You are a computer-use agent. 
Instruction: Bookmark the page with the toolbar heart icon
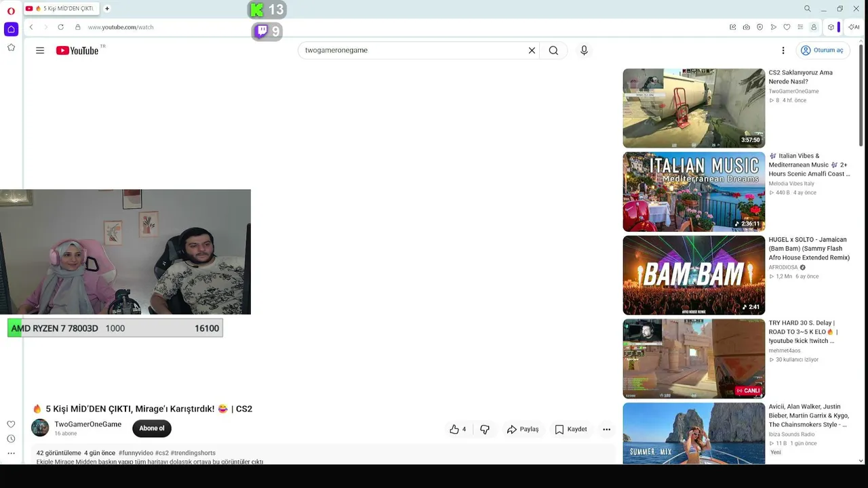(x=787, y=27)
